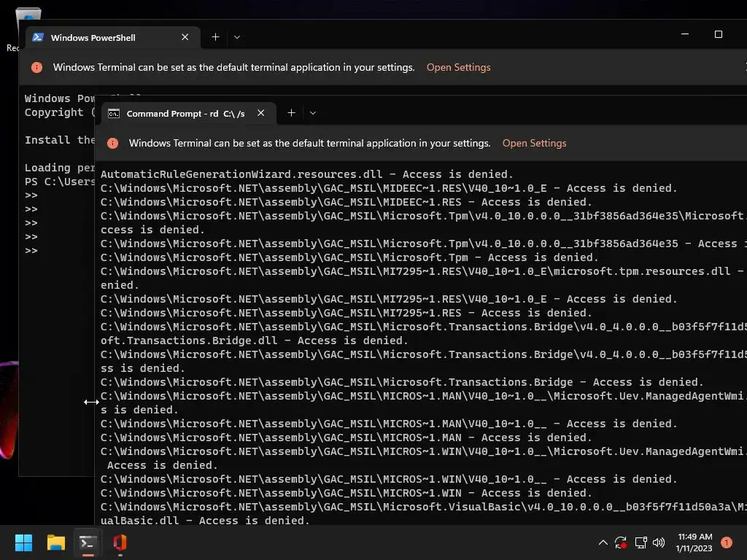Open network settings tray icon
This screenshot has width=747, height=560.
pyautogui.click(x=640, y=542)
